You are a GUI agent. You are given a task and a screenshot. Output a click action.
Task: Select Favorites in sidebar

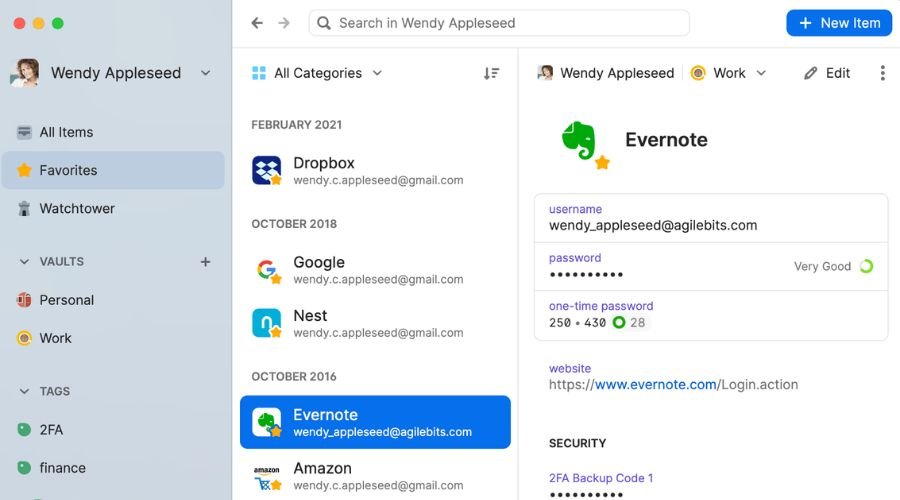coord(113,170)
